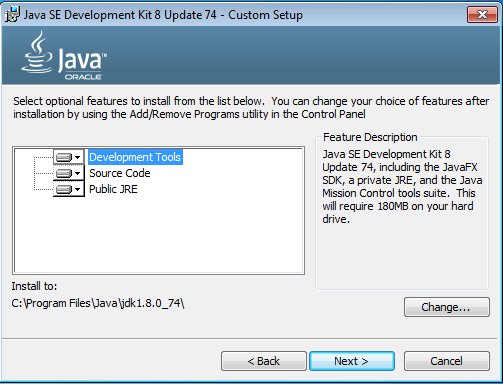Open Development Tools feature dropdown arrow

78,157
